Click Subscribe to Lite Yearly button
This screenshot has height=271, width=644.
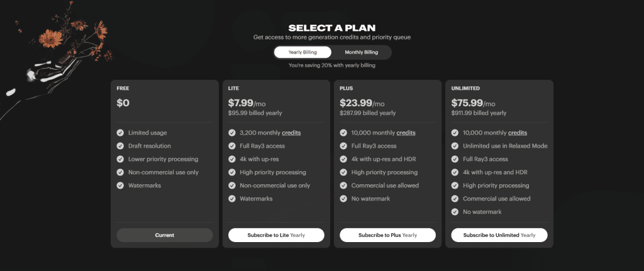click(276, 235)
